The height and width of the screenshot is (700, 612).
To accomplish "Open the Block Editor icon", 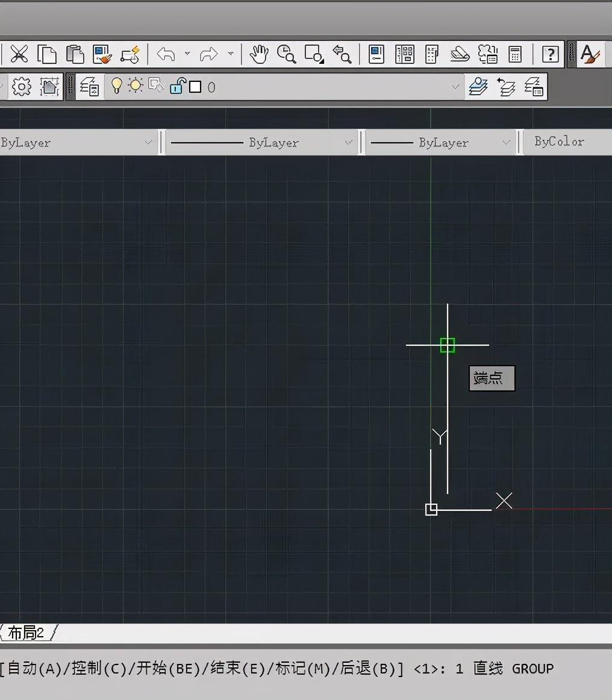I will coord(130,54).
